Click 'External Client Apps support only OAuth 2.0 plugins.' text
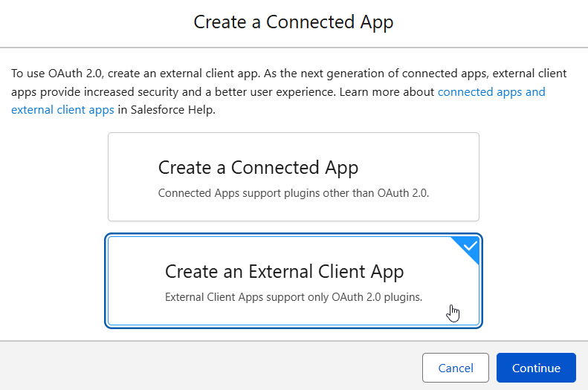Viewport: 588px width, 390px height. 293,297
